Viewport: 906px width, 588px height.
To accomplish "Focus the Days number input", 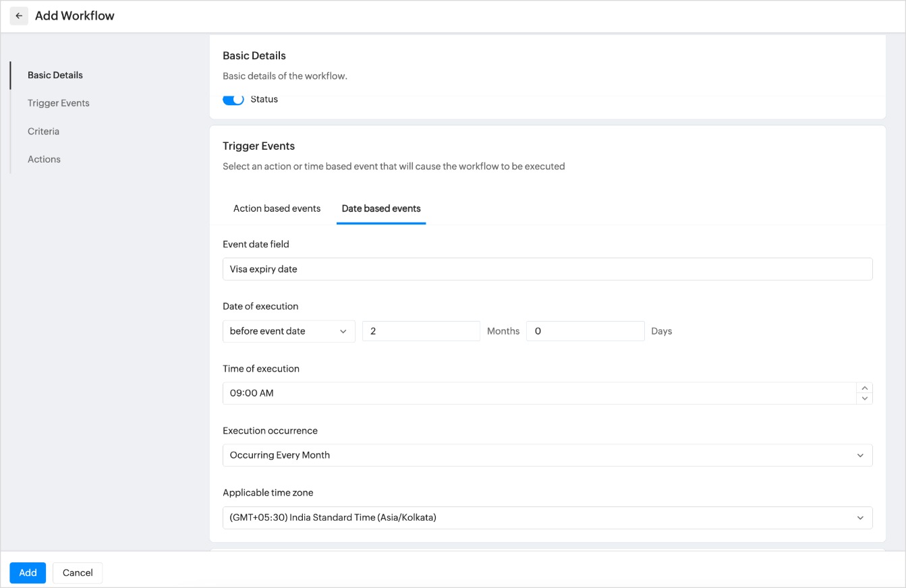I will [x=585, y=331].
